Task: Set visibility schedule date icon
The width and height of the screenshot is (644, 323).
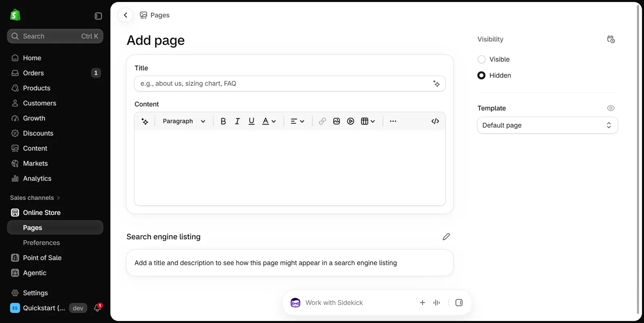Action: point(611,39)
